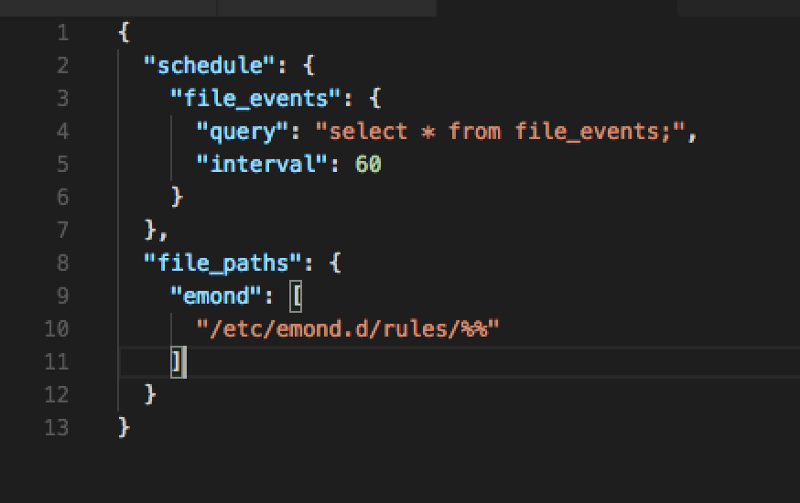
Task: Click the closing brace with comma on line 7
Action: pyautogui.click(x=156, y=231)
